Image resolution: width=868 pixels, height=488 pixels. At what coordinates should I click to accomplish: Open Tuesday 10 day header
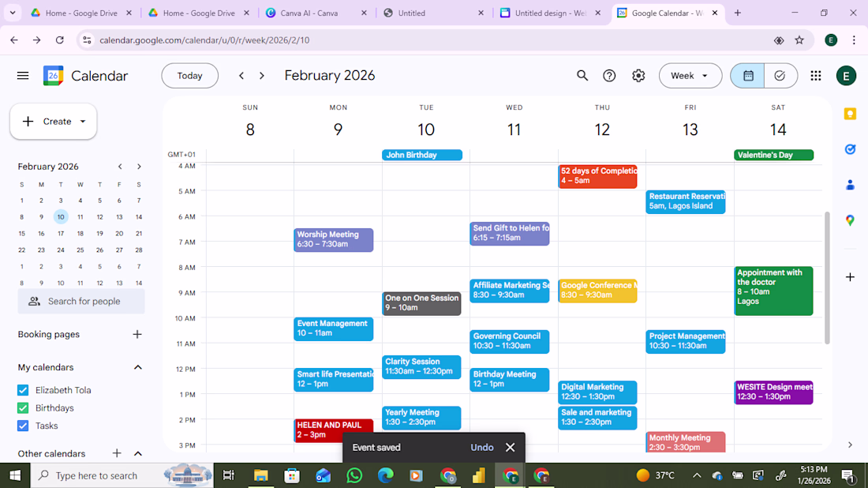pyautogui.click(x=425, y=129)
